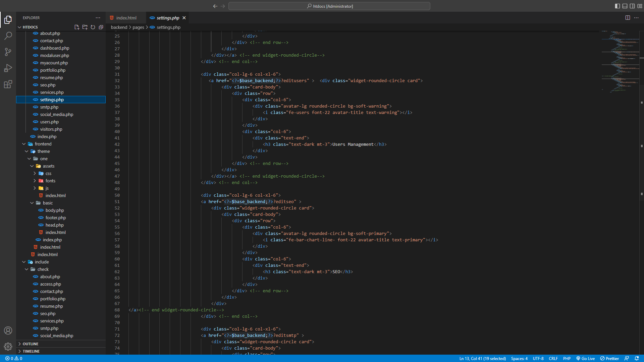Open the Manage gear menu
Screen dimensions: 644x362
point(8,346)
